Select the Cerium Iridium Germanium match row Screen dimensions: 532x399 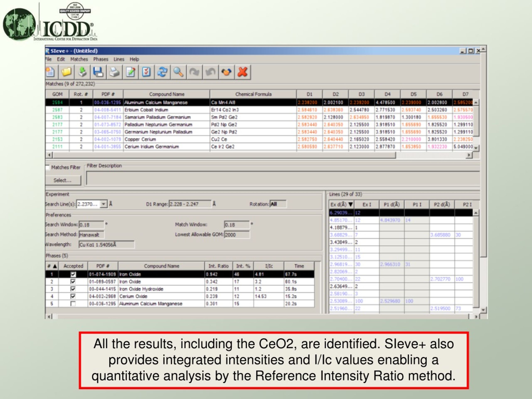(x=259, y=147)
